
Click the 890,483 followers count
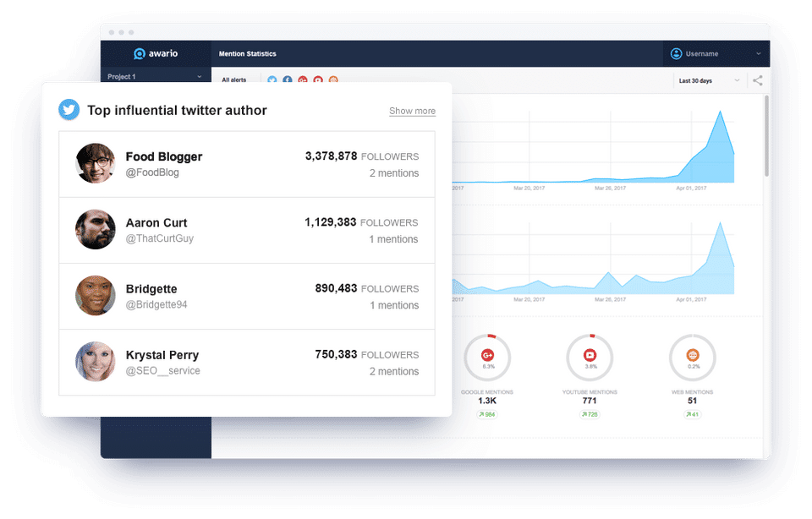pos(336,289)
